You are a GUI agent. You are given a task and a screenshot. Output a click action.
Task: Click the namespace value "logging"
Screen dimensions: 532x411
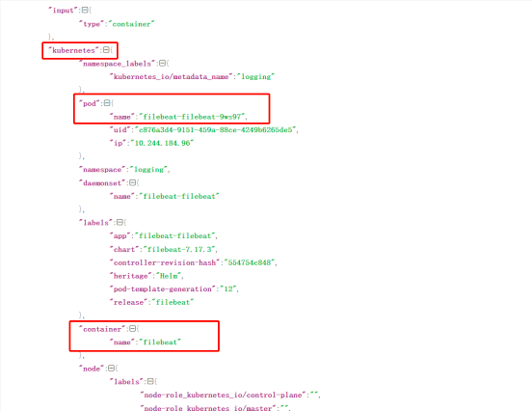pos(148,170)
